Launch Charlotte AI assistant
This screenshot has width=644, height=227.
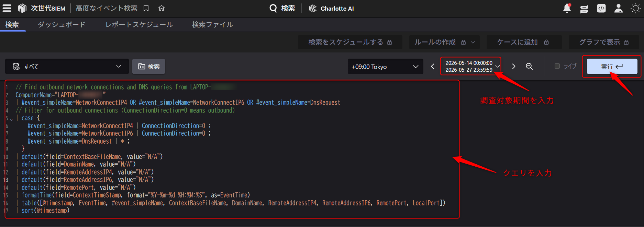coord(332,9)
